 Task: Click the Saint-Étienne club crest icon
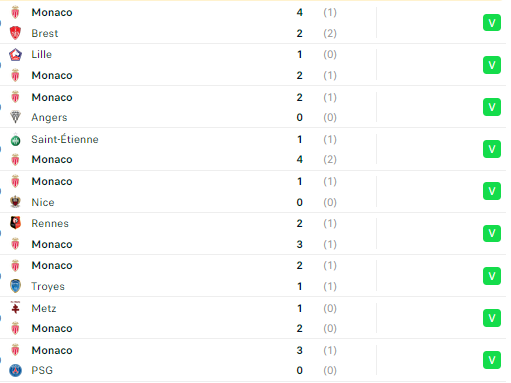pos(15,140)
